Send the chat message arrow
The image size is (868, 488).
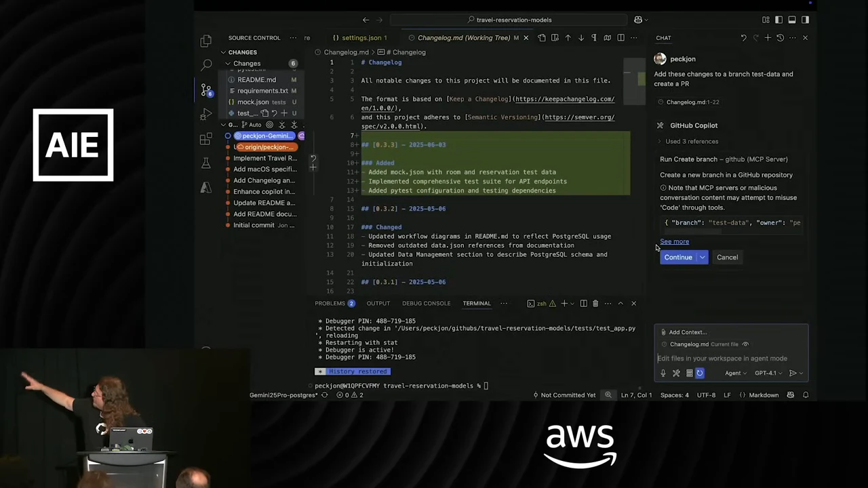pyautogui.click(x=793, y=373)
